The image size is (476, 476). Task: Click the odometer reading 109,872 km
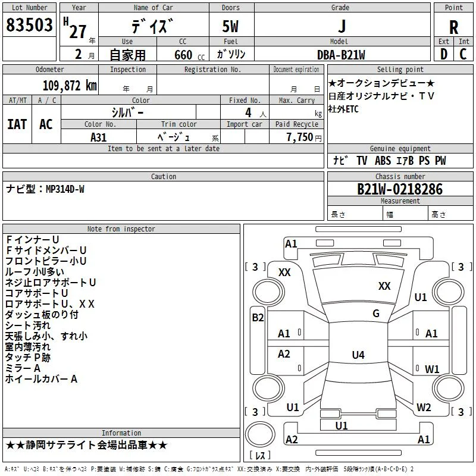click(x=70, y=86)
